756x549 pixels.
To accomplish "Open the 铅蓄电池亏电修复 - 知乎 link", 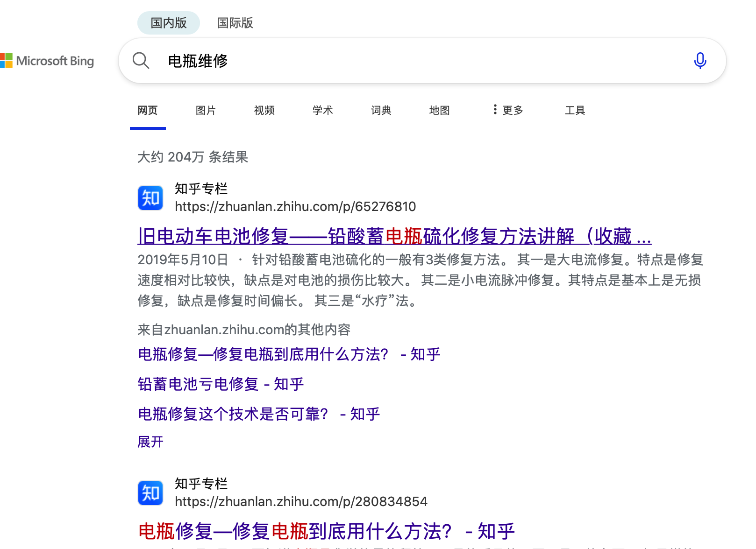I will 221,384.
